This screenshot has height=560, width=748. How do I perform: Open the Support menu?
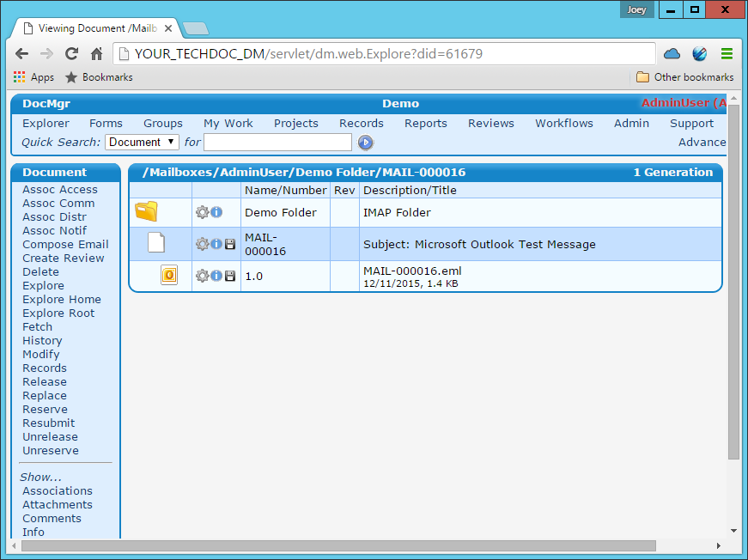691,123
